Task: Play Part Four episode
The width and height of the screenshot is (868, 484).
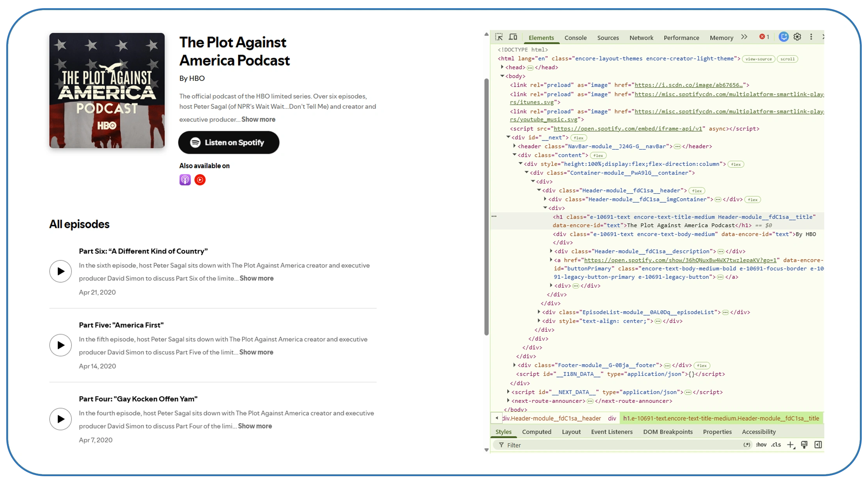Action: [x=61, y=419]
